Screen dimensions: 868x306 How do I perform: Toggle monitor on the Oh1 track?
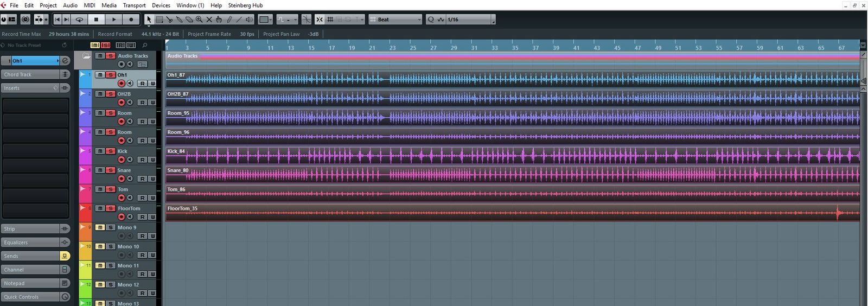[x=130, y=84]
